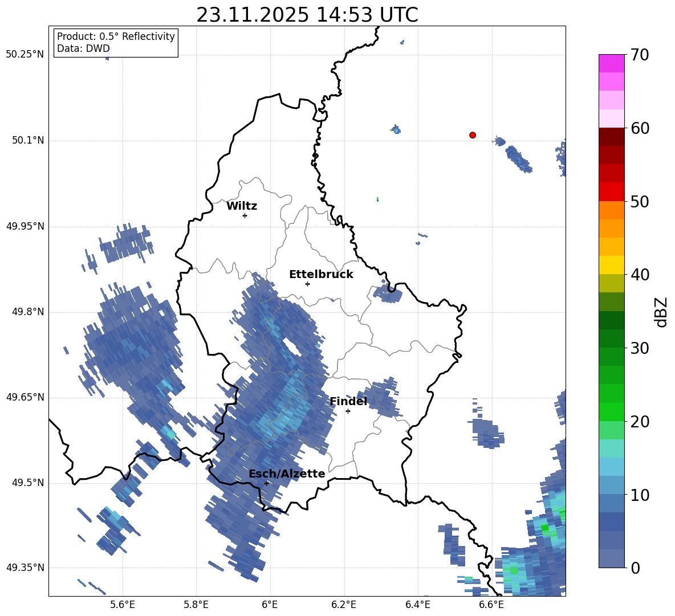Click the title 23.11.2025 14:53 UTC
This screenshot has width=675, height=616.
[307, 15]
